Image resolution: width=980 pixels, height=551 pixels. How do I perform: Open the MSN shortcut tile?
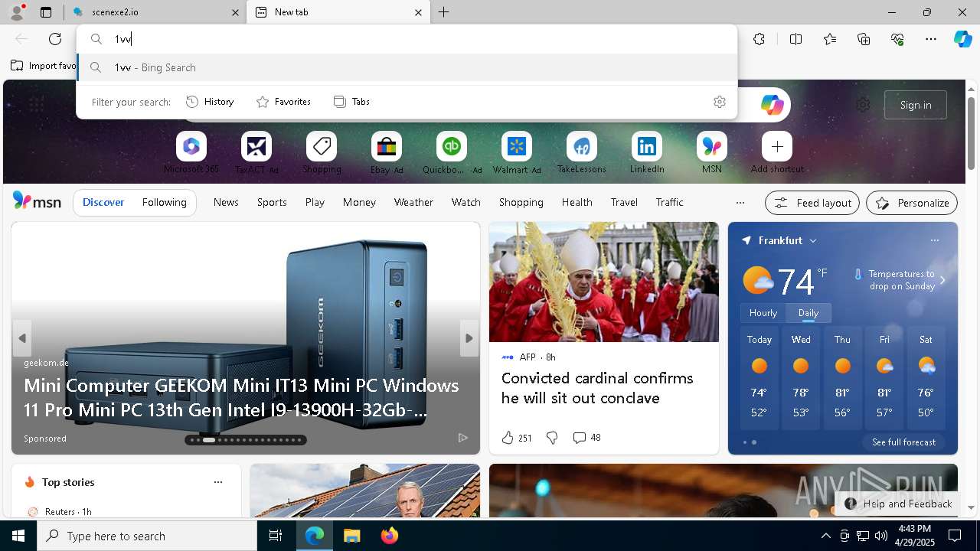(712, 146)
